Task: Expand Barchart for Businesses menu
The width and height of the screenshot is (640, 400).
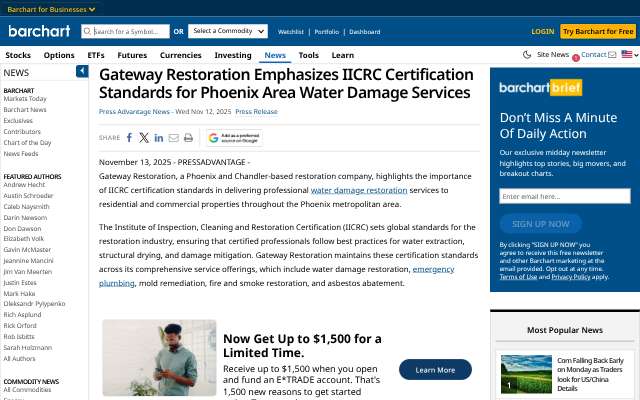Action: pyautogui.click(x=51, y=9)
